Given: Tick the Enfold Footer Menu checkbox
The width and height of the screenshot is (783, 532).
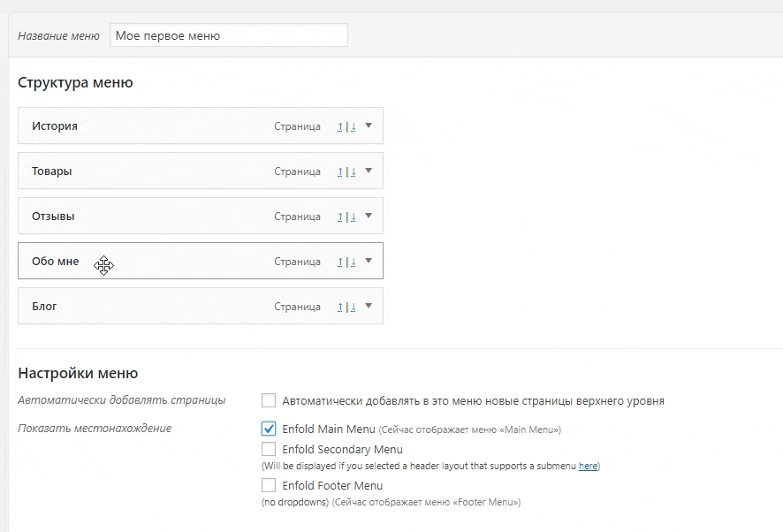Looking at the screenshot, I should pos(269,485).
